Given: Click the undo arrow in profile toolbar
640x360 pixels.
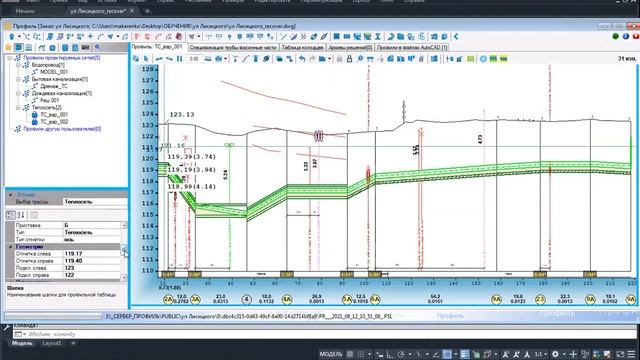Looking at the screenshot, I should click(x=302, y=59).
